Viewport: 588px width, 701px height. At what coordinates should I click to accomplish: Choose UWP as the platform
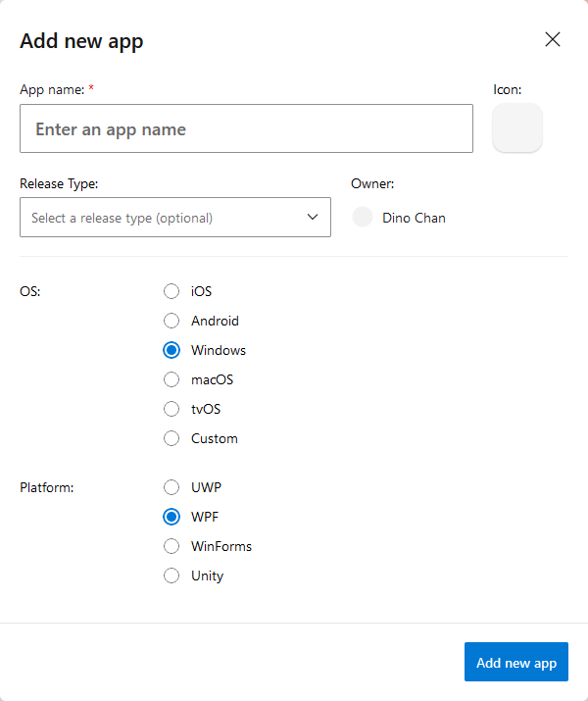(171, 487)
